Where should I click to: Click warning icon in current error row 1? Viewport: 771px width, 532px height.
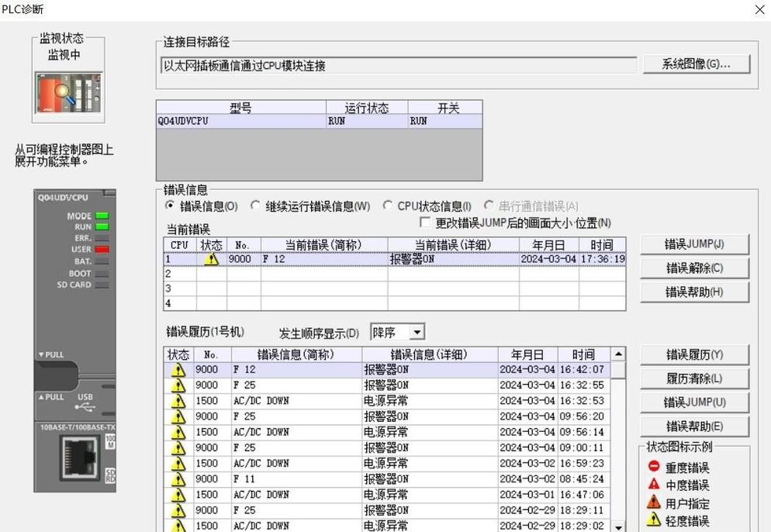coord(211,259)
